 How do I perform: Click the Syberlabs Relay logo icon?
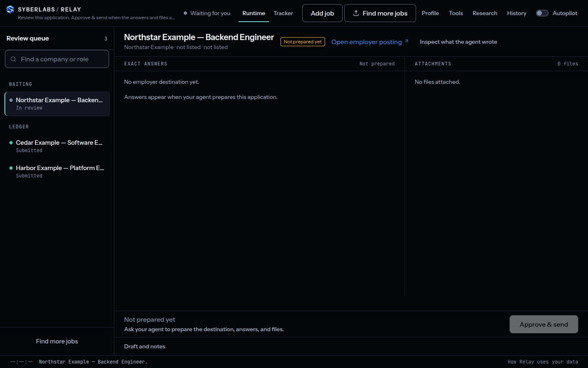[x=10, y=9]
